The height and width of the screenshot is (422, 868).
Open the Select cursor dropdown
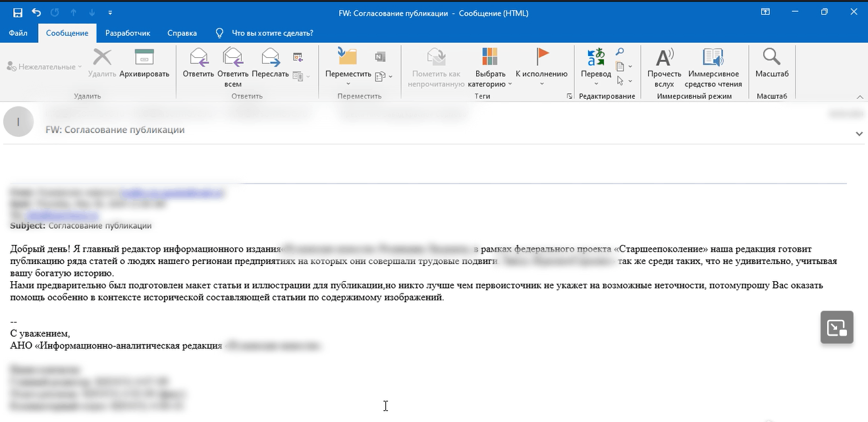[x=624, y=81]
